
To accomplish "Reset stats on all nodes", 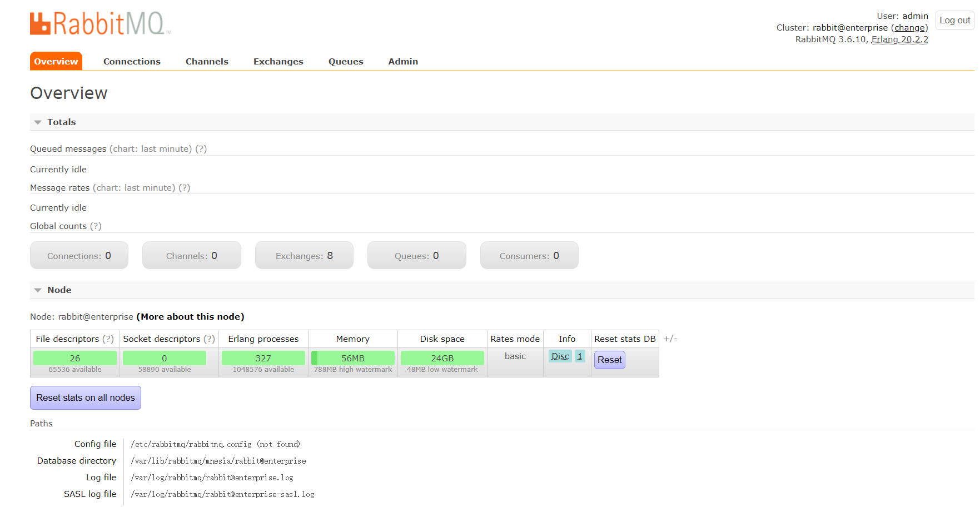I will point(86,397).
